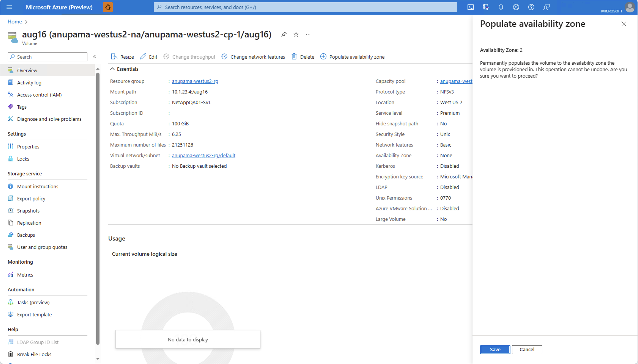Open the notifications bell
638x364 pixels.
point(501,7)
